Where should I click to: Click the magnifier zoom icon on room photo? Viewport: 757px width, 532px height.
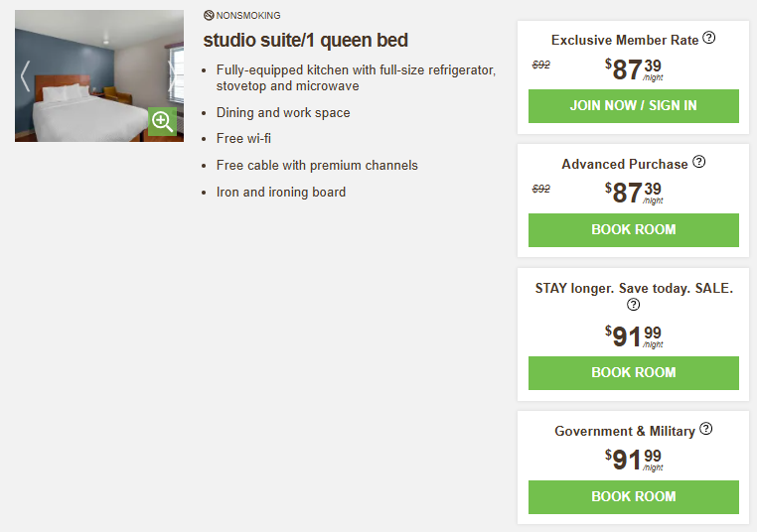tap(163, 122)
